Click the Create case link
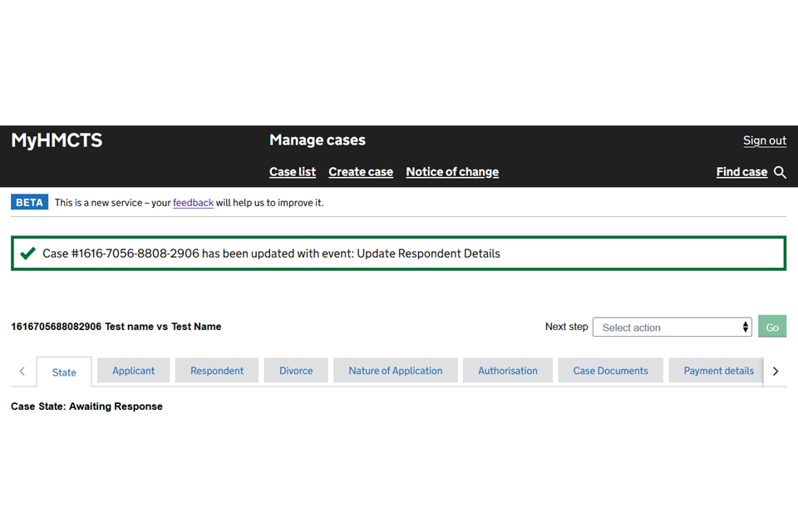Image resolution: width=798 pixels, height=532 pixels. [x=361, y=172]
